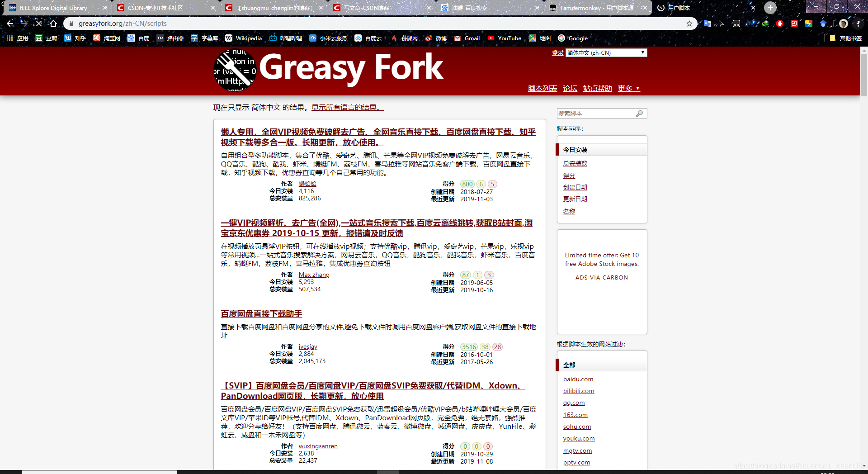The image size is (868, 474).
Task: Open the Wikipedia bookmark
Action: [x=244, y=38]
